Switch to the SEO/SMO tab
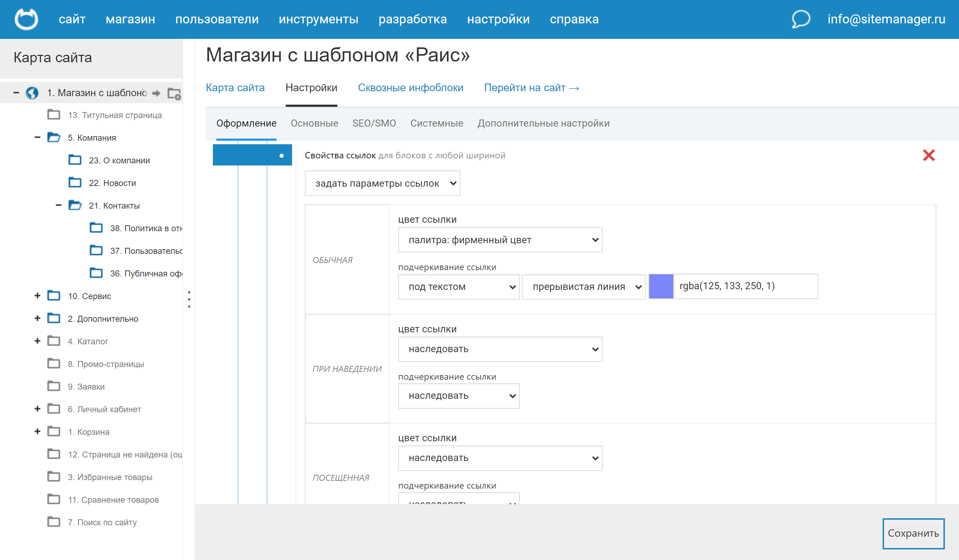The image size is (959, 560). click(x=374, y=123)
